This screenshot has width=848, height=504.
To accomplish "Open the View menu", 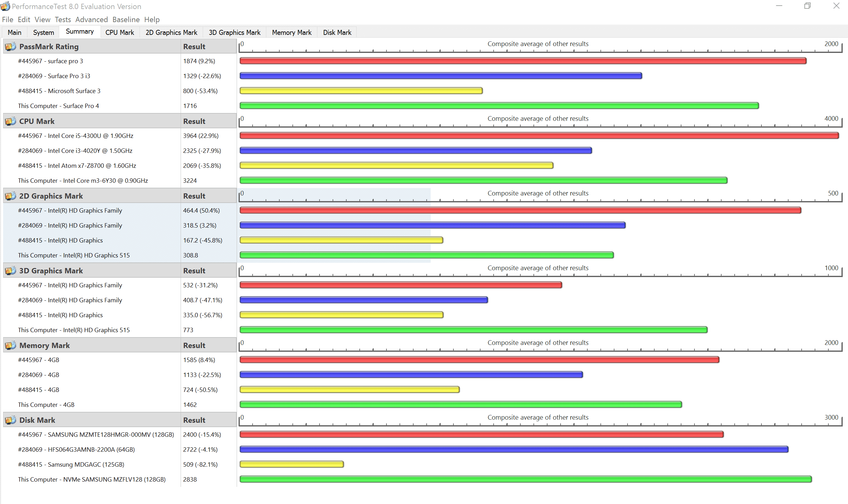I will [x=42, y=20].
